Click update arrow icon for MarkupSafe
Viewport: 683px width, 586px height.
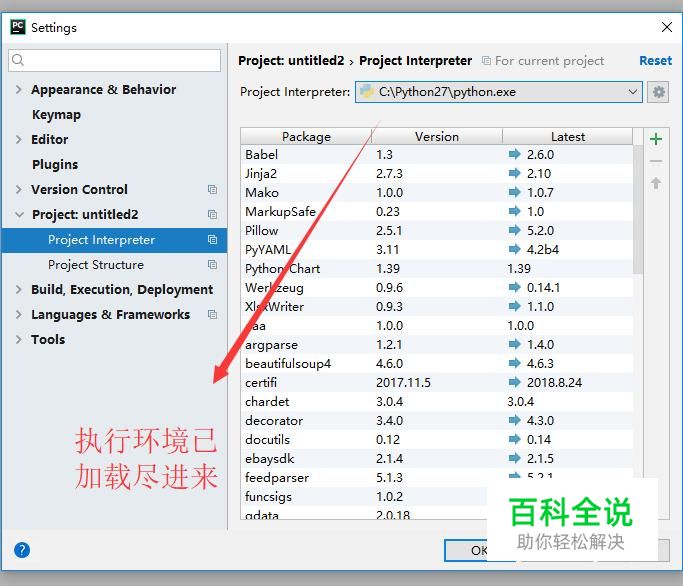(514, 211)
